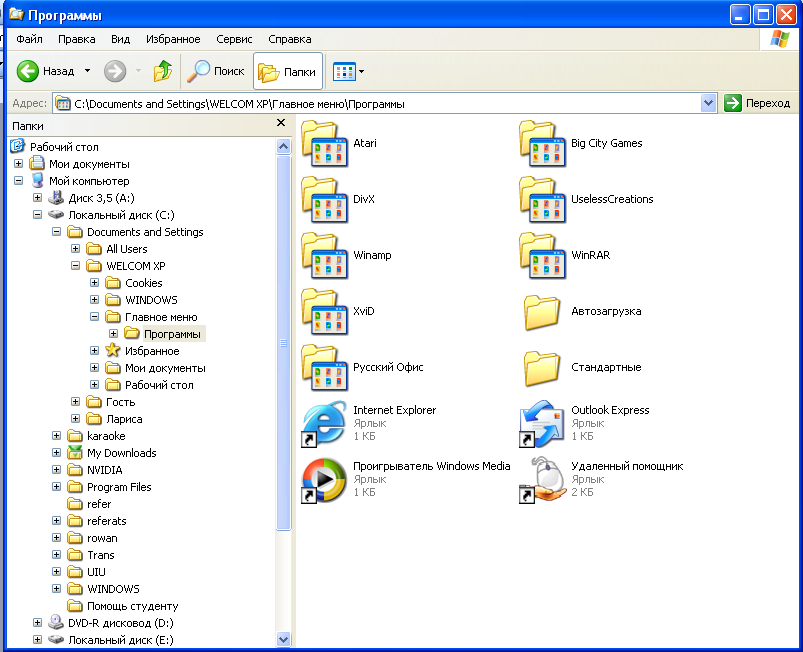Select the Trans folder in tree
Viewport: 803px width, 652px height.
100,555
